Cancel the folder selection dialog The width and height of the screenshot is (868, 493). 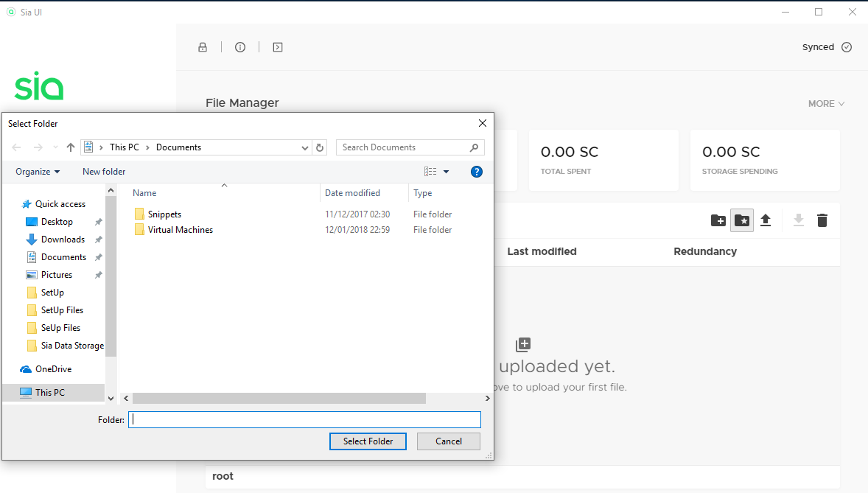tap(448, 441)
